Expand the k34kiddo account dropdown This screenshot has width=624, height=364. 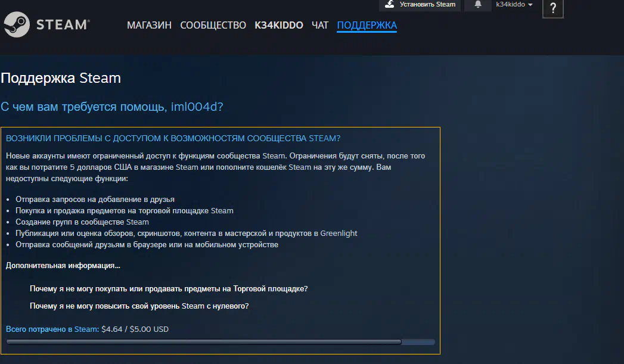[x=514, y=4]
